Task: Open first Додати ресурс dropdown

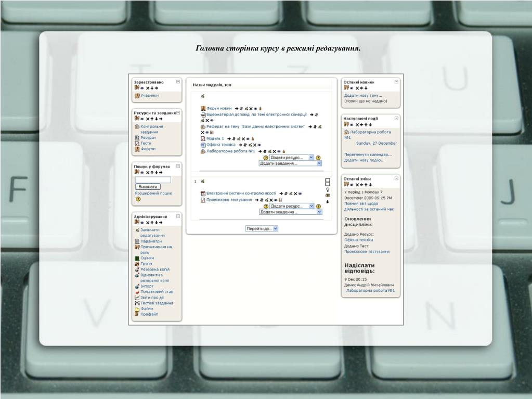Action: (292, 158)
